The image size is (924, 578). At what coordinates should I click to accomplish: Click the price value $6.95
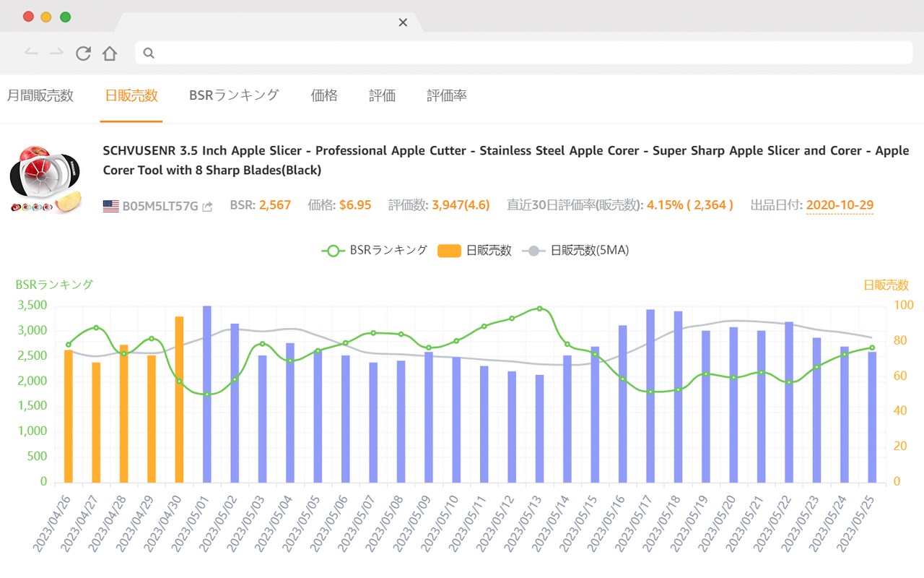355,205
